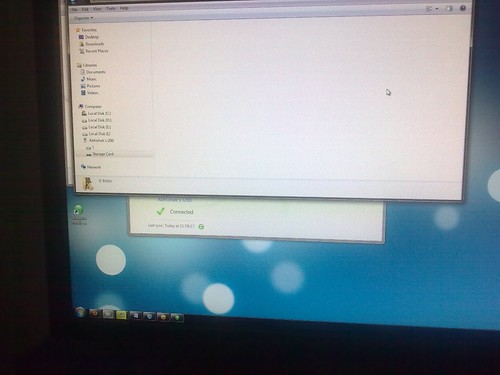The height and width of the screenshot is (375, 500).
Task: Click the green taskbar sync app icon
Action: click(177, 317)
